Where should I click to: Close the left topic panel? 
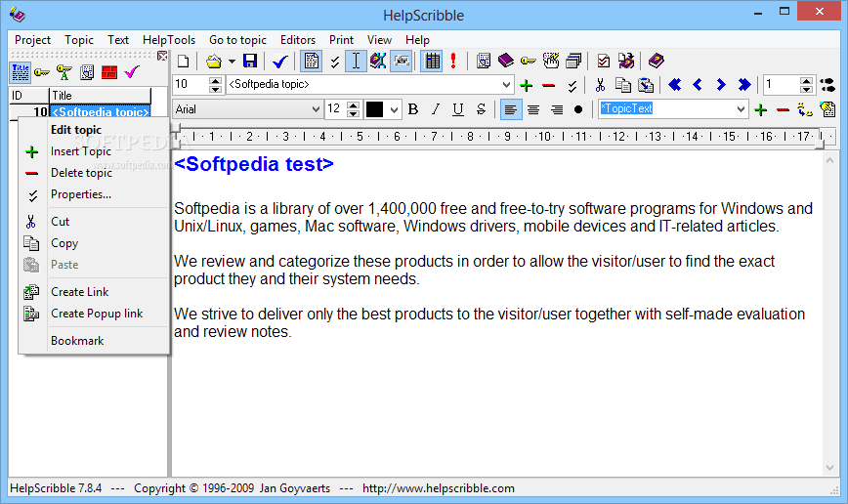[162, 56]
